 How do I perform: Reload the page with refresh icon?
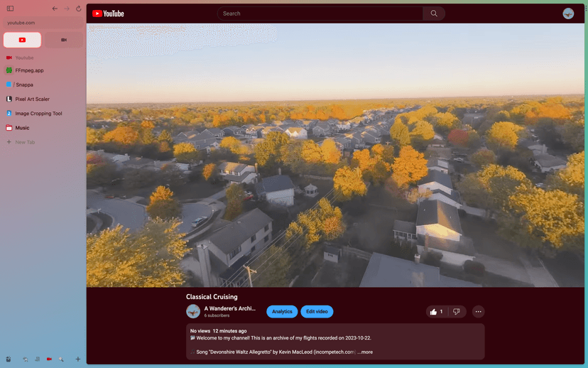tap(78, 9)
